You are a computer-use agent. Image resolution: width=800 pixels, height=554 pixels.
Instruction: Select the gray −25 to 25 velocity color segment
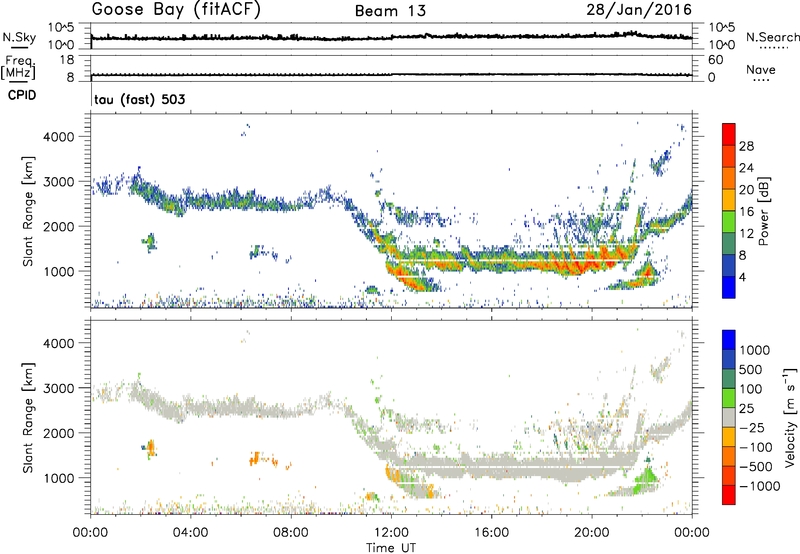tap(729, 418)
